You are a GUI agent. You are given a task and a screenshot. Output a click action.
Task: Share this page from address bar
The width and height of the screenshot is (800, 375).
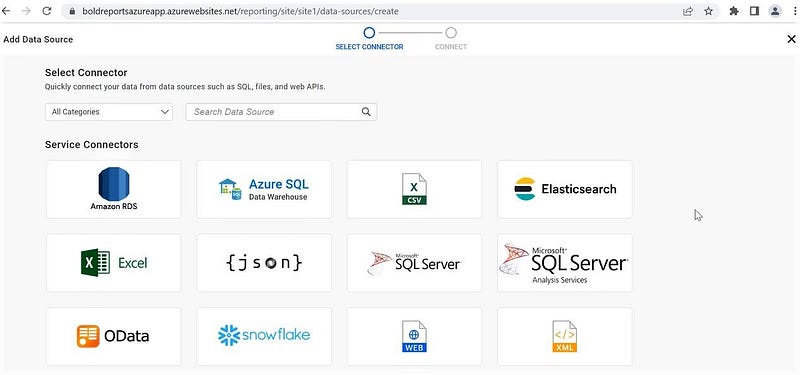[x=688, y=11]
